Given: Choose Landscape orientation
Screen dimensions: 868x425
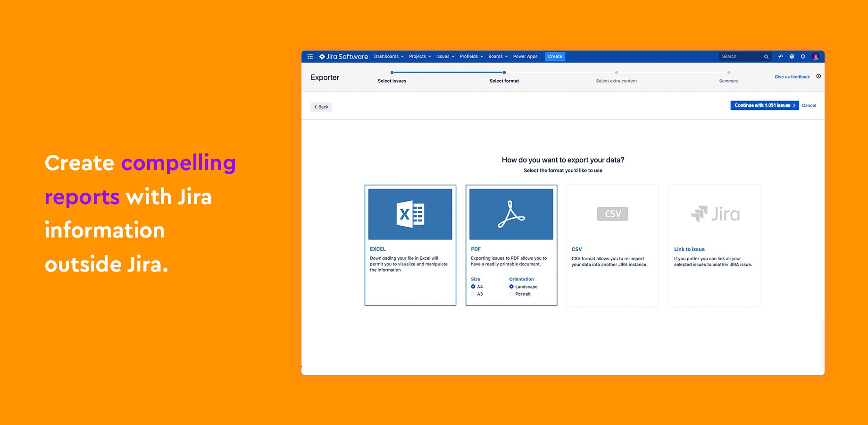Looking at the screenshot, I should click(511, 287).
